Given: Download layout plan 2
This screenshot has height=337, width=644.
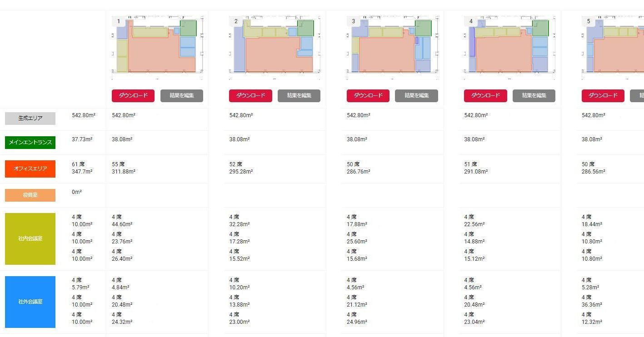Looking at the screenshot, I should (x=250, y=95).
